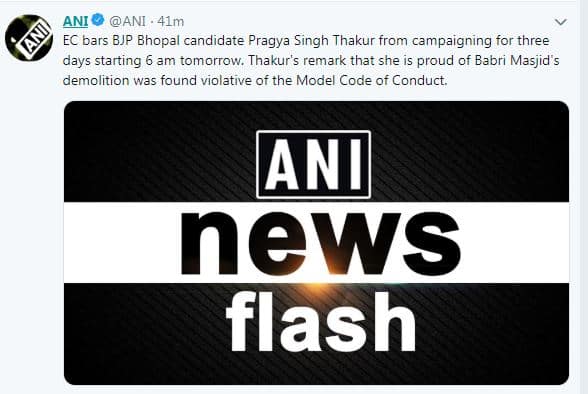The image size is (588, 394).
Task: Visit the @ANI handle profile
Action: coord(127,22)
